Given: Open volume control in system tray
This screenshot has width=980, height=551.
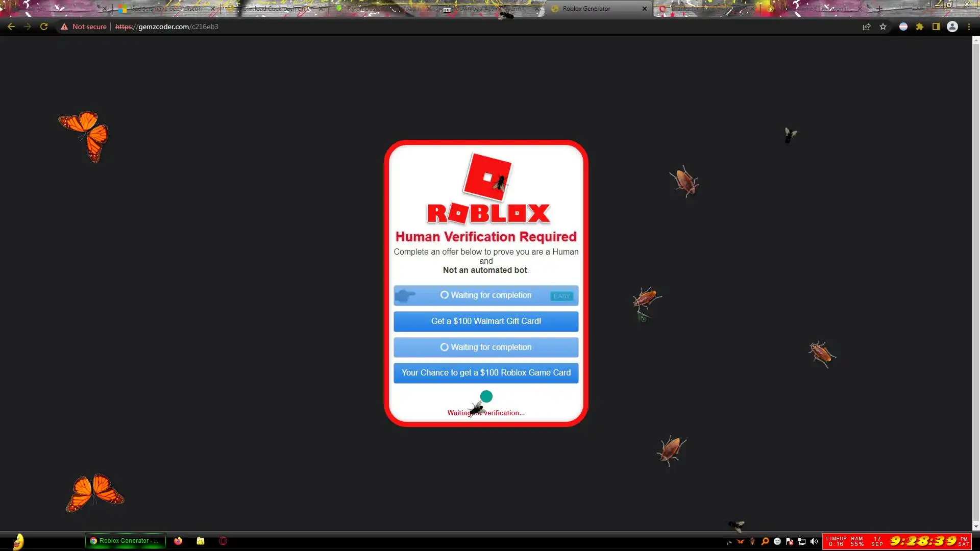Looking at the screenshot, I should coord(814,541).
